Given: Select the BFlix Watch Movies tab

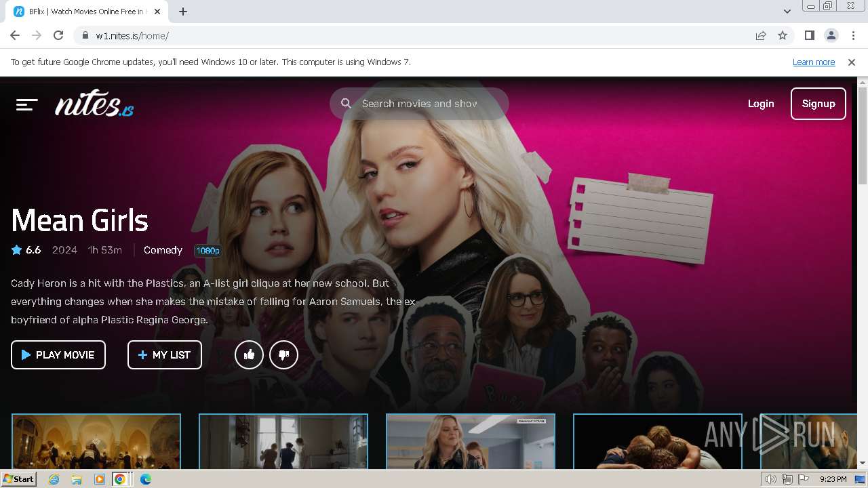Looking at the screenshot, I should click(x=87, y=12).
